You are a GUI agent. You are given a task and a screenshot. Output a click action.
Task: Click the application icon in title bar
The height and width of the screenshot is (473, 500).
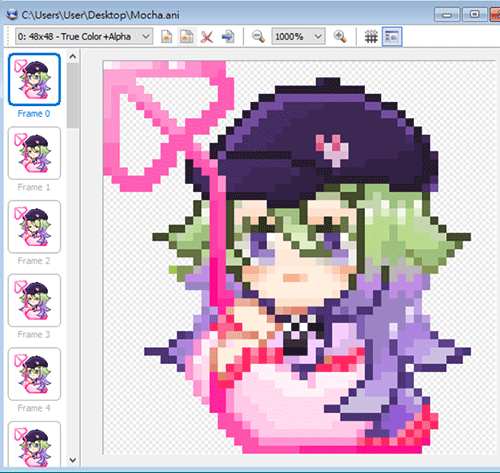pyautogui.click(x=12, y=15)
